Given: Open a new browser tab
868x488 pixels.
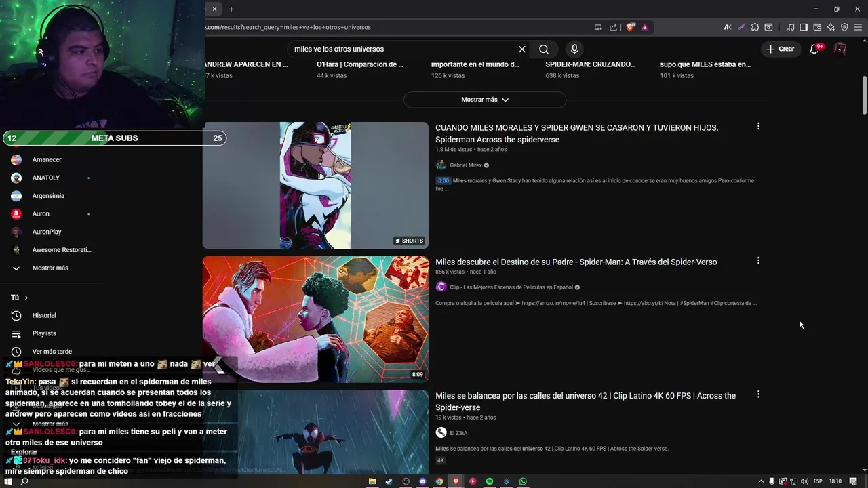Looking at the screenshot, I should [x=231, y=9].
